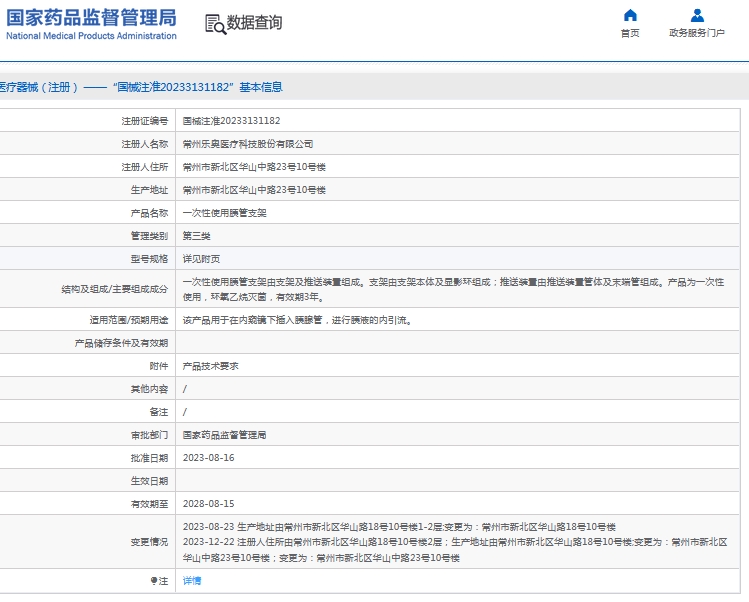Select product name 一次性使用胰管支架
Image resolution: width=749 pixels, height=602 pixels.
pos(225,213)
